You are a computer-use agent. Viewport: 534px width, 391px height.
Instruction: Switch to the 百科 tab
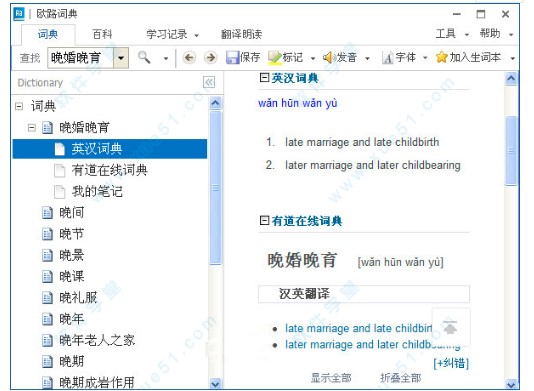(102, 34)
